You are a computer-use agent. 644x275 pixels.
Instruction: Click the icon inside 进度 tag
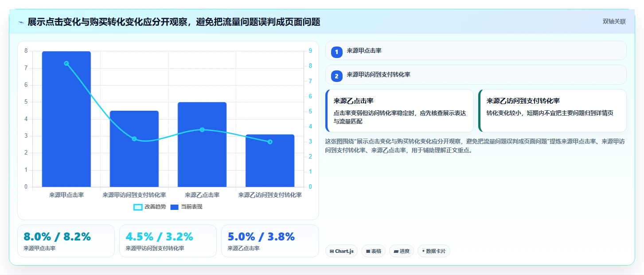pos(396,251)
